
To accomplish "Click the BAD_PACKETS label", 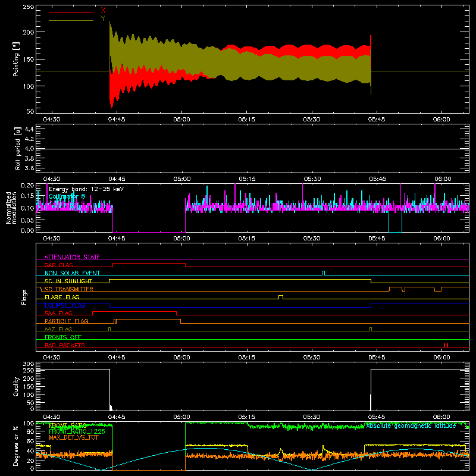I will click(x=65, y=345).
